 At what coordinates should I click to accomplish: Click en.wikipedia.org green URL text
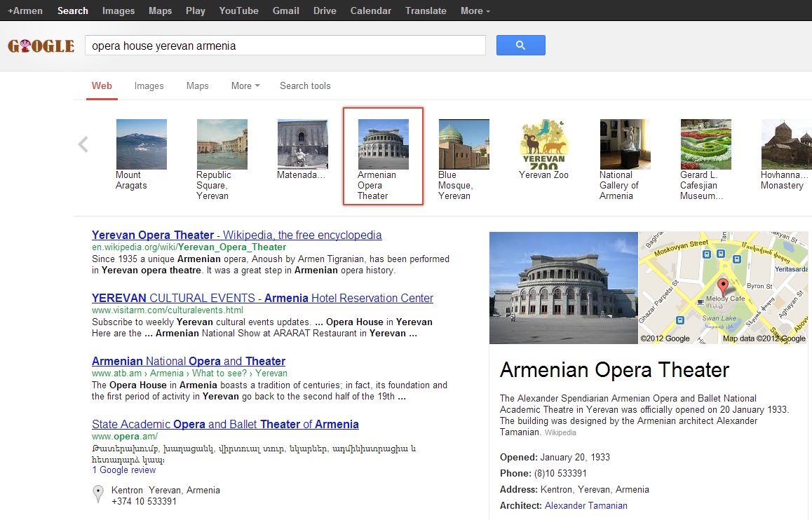tap(189, 247)
